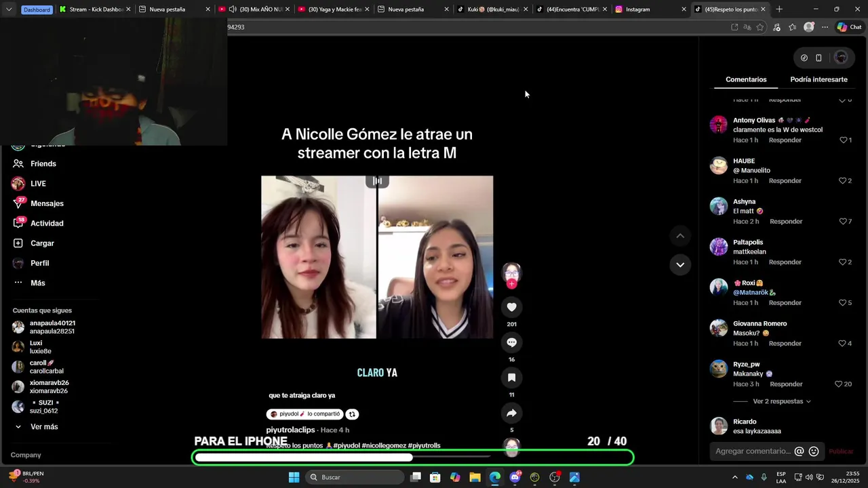
Task: Reply to Giovanna Romero's comment
Action: [785, 344]
